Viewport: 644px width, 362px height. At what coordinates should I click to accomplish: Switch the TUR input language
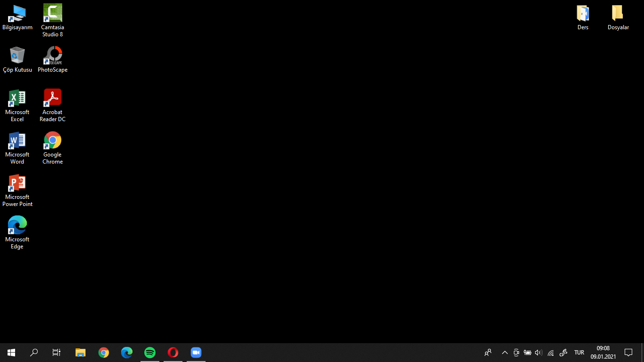[579, 352]
